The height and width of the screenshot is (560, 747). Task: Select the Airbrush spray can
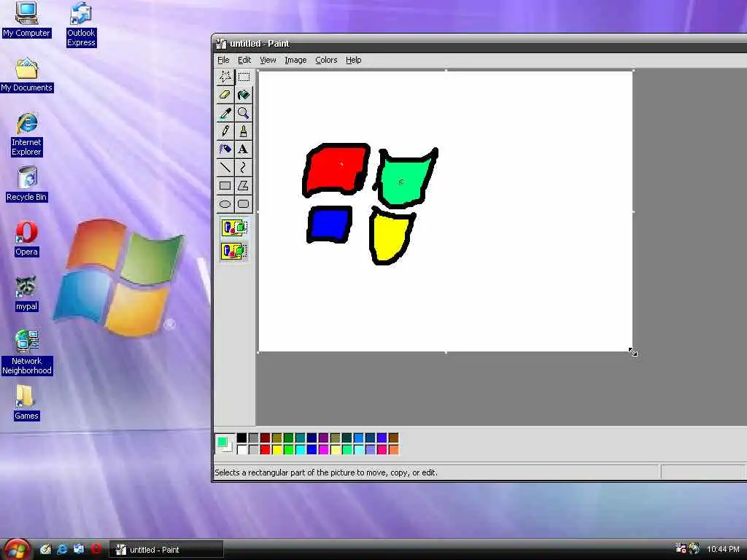225,149
